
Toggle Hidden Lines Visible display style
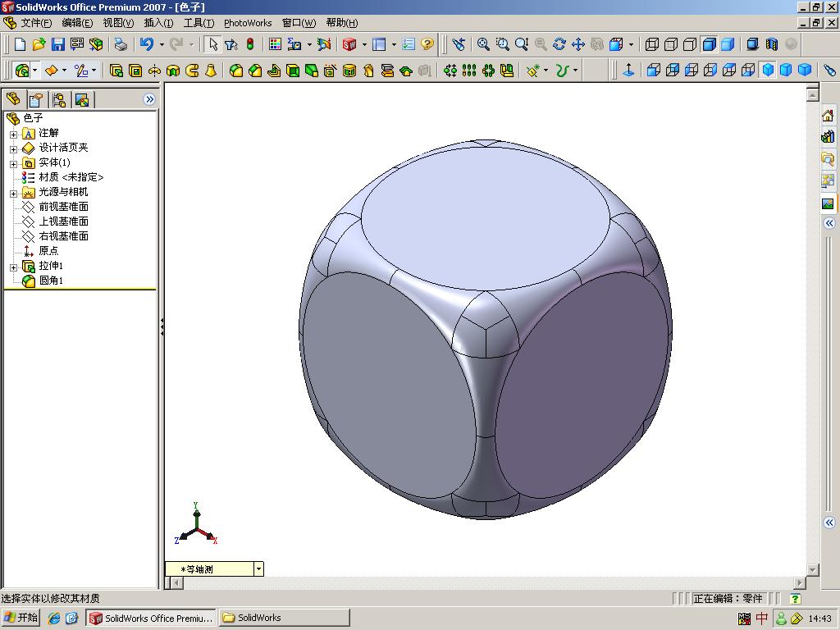(671, 44)
